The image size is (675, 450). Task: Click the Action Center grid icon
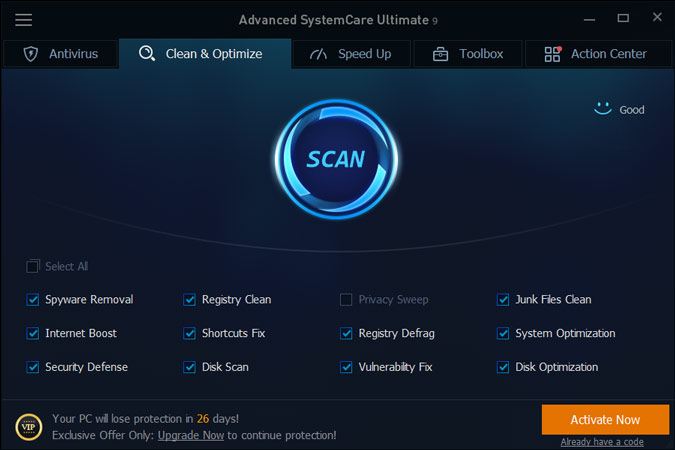(x=553, y=54)
